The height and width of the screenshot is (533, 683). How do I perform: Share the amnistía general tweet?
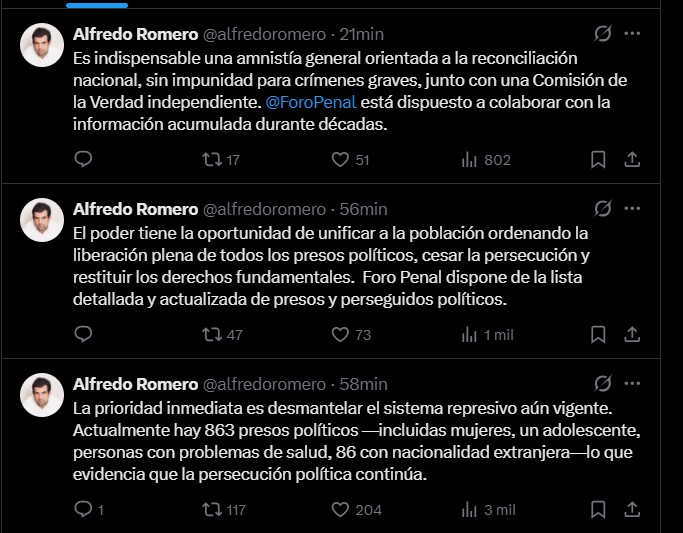(x=632, y=159)
